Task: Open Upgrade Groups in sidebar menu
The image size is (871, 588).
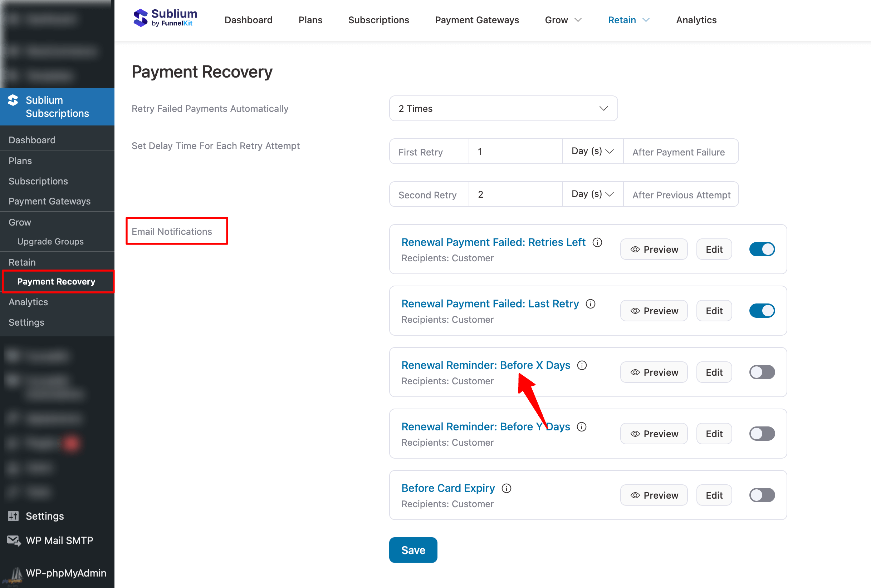Action: 50,242
